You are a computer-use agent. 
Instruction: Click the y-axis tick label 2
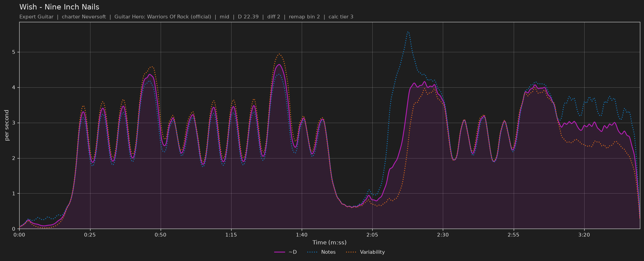click(x=14, y=158)
